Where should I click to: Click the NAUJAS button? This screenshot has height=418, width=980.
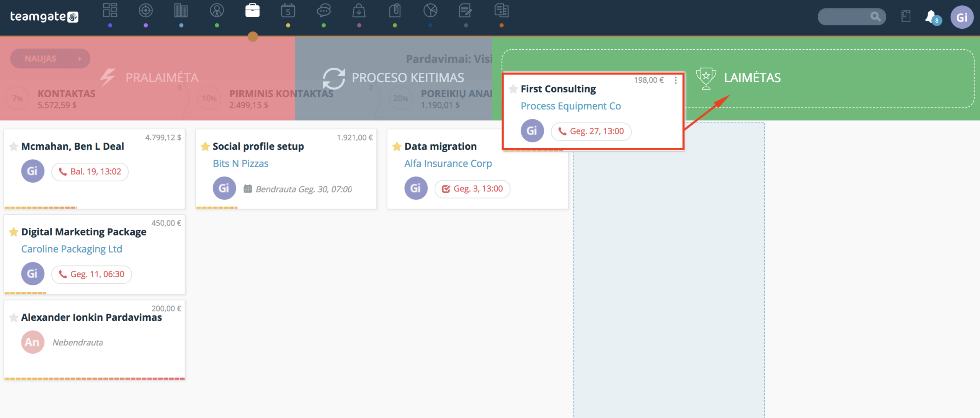point(40,59)
